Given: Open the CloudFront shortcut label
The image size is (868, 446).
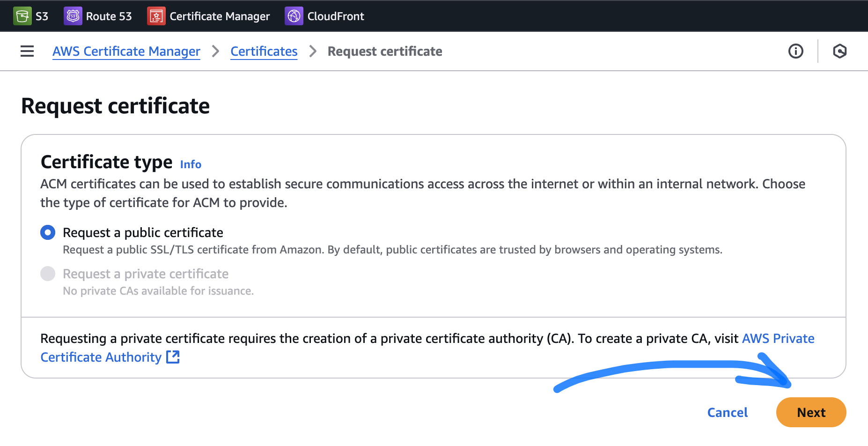Looking at the screenshot, I should pos(335,16).
